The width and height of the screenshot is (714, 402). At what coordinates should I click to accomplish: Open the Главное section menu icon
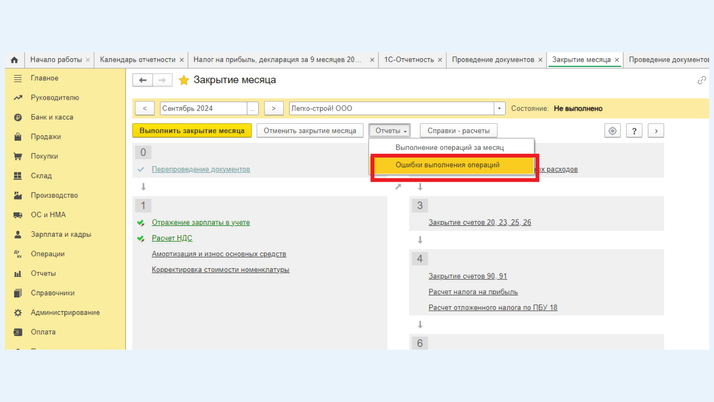(18, 78)
